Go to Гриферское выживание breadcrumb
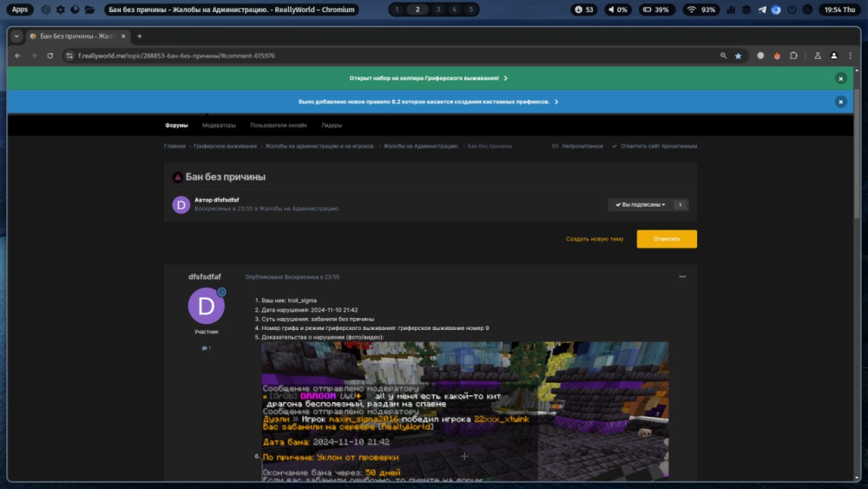The image size is (868, 489). [x=225, y=146]
